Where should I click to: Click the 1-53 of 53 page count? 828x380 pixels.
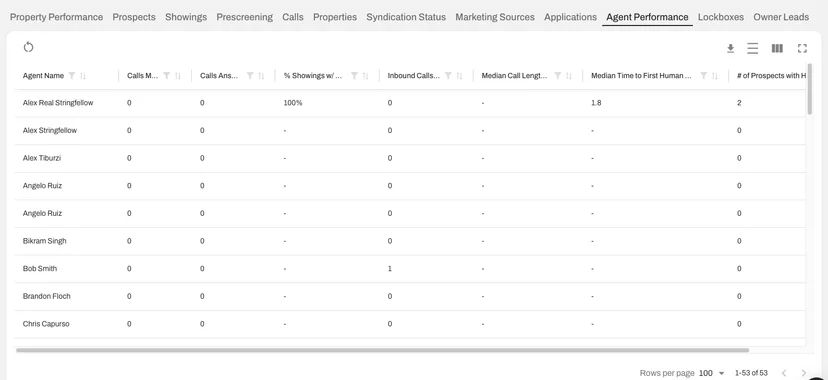click(x=751, y=373)
